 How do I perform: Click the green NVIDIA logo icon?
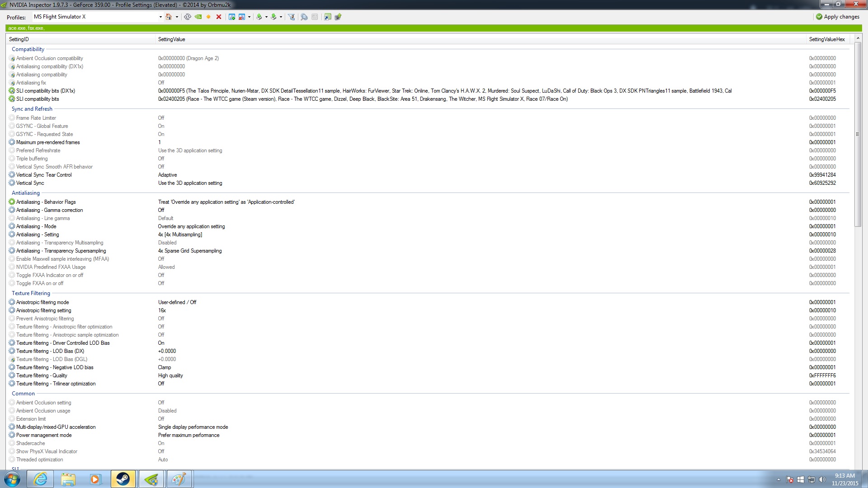pos(198,17)
